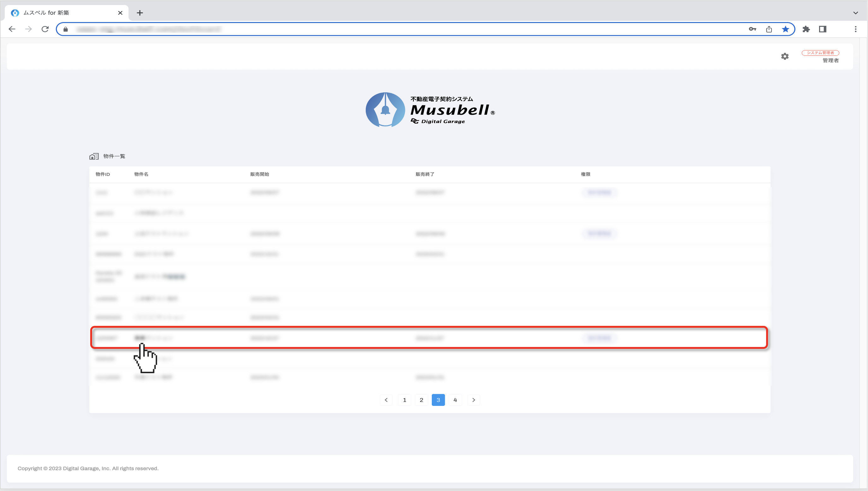
Task: Expand the tab search chevron
Action: click(x=855, y=13)
